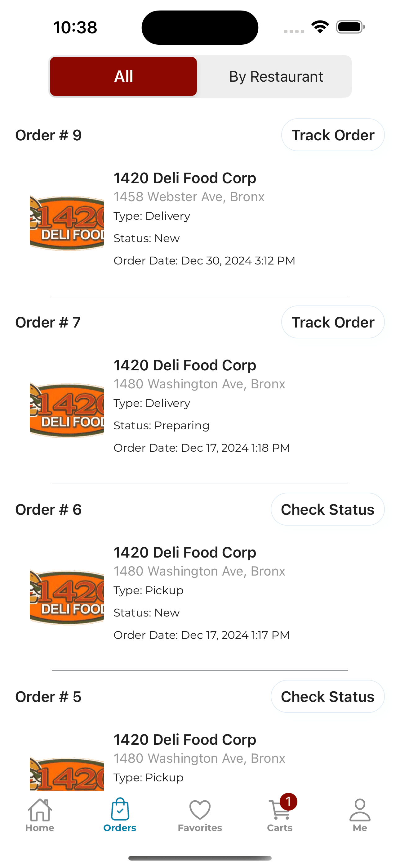Select the All filter segment
The height and width of the screenshot is (868, 400).
123,76
